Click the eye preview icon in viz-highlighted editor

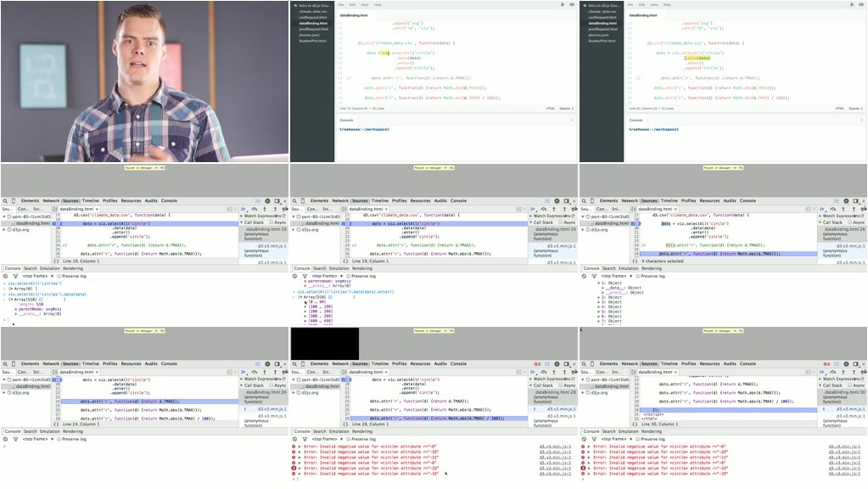tap(572, 4)
